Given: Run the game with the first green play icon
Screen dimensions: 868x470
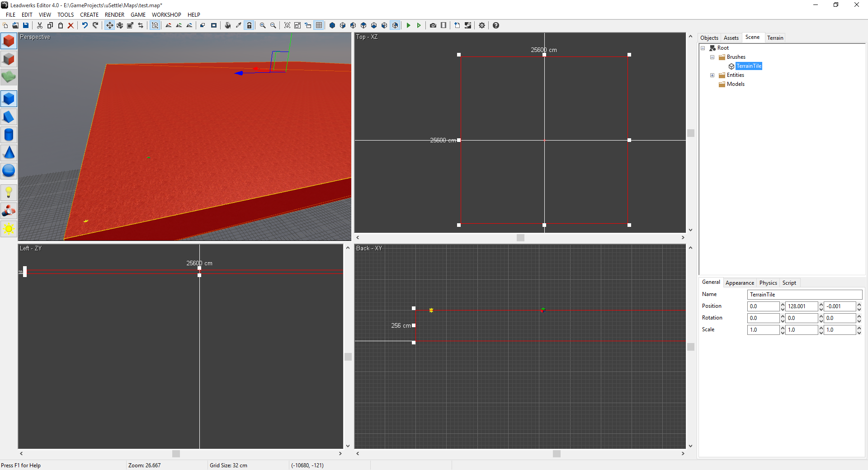Looking at the screenshot, I should tap(409, 25).
